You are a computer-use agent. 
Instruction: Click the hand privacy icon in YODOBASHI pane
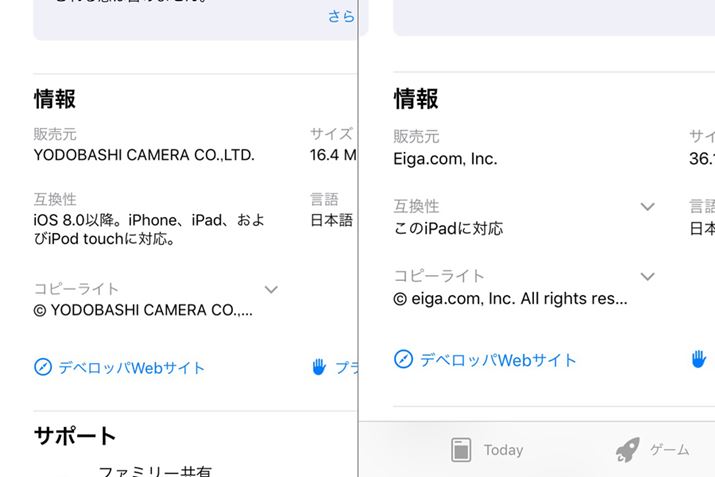click(319, 367)
